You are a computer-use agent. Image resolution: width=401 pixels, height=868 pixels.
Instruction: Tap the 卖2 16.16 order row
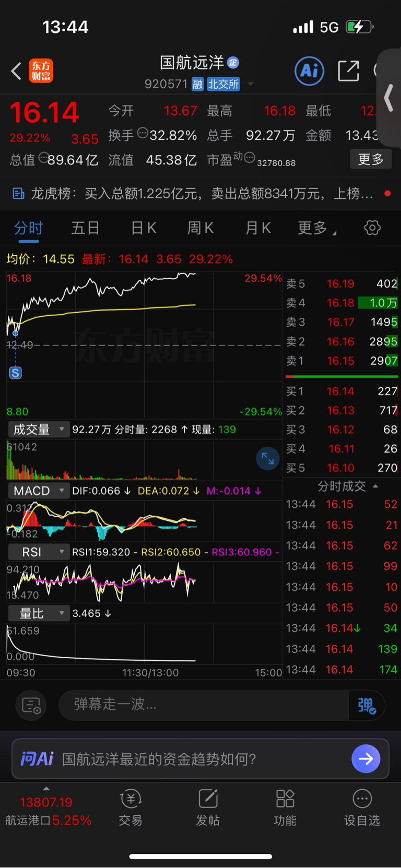[341, 342]
